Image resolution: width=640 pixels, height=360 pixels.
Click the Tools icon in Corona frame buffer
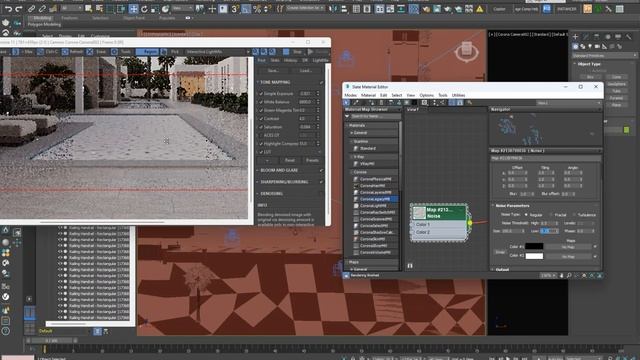click(114, 52)
